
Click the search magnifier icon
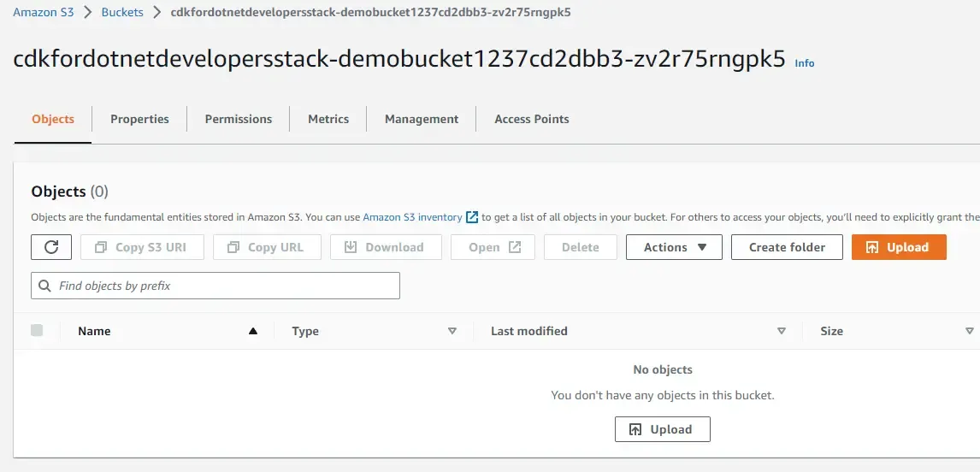(x=44, y=286)
